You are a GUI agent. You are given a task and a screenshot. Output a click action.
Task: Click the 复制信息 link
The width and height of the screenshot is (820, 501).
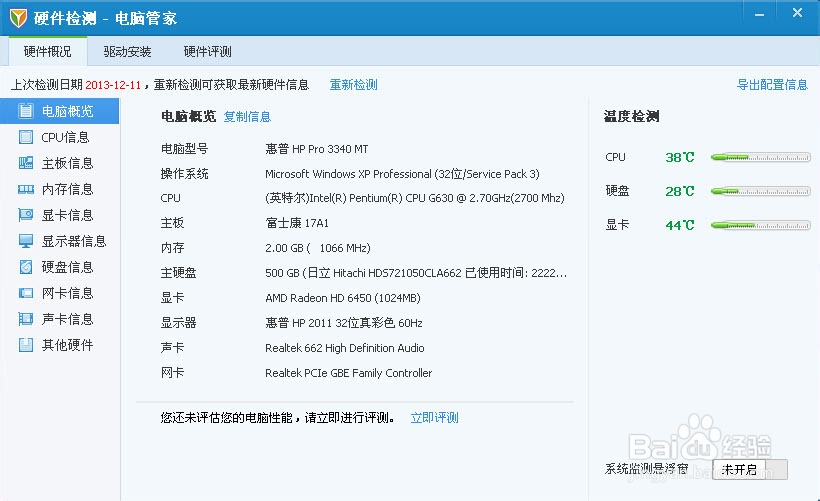pyautogui.click(x=247, y=117)
